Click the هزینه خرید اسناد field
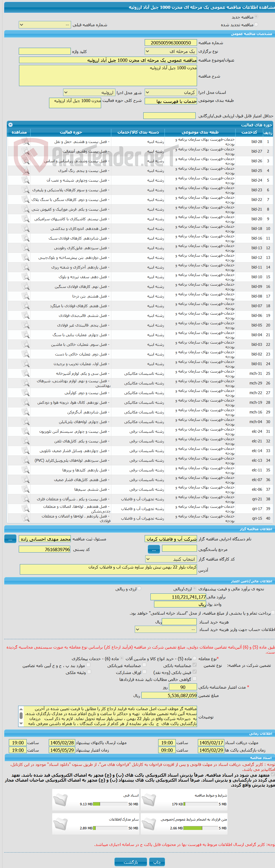Image resolution: width=275 pixels, height=868 pixels. tap(179, 622)
